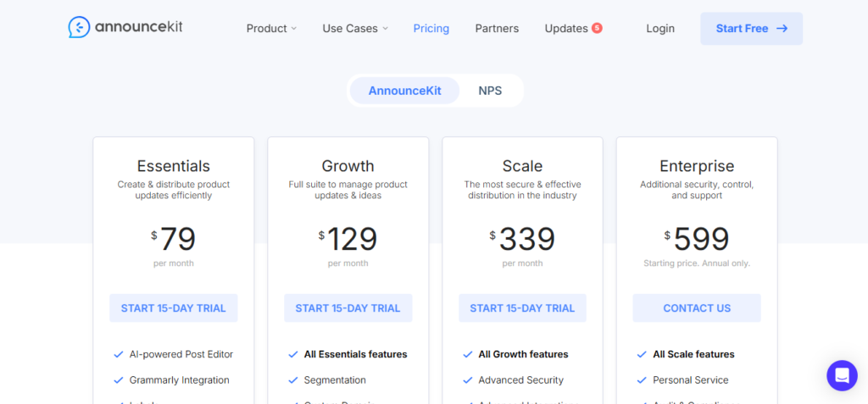
Task: Click 'Create & distribute product updates efficiently' description
Action: tap(173, 190)
